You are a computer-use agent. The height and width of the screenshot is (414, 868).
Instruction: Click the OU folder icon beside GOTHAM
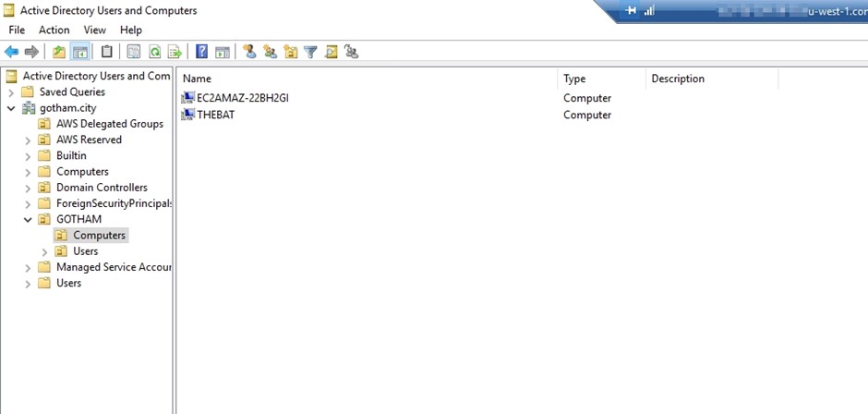(x=44, y=219)
